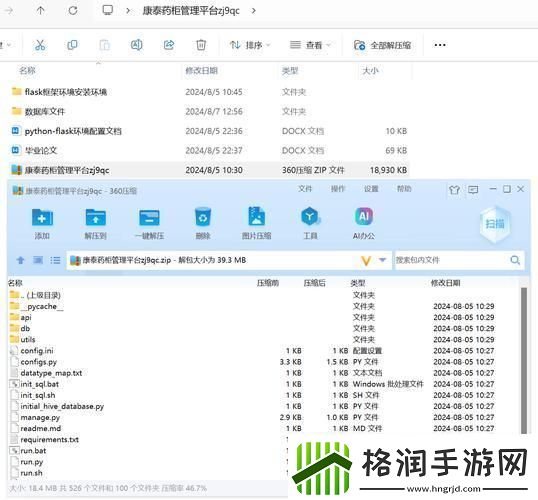Click the 360压缩 file list vertical scrollbar

(524, 360)
